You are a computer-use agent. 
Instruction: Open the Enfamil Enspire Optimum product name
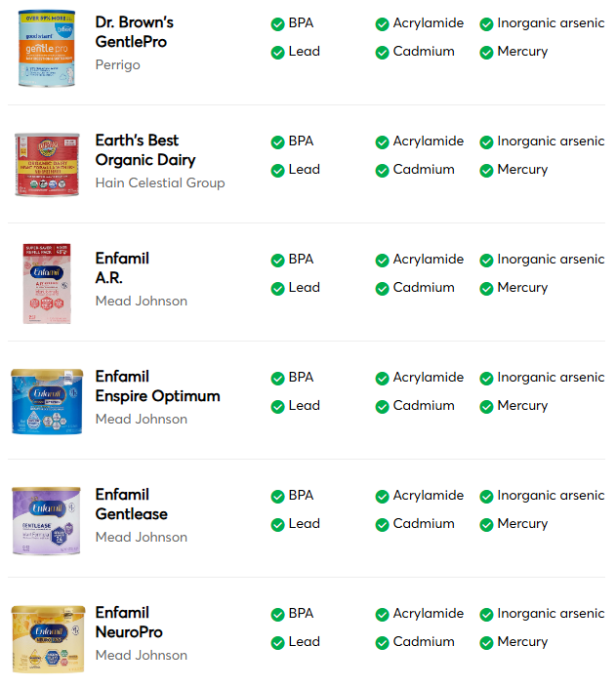pyautogui.click(x=157, y=386)
